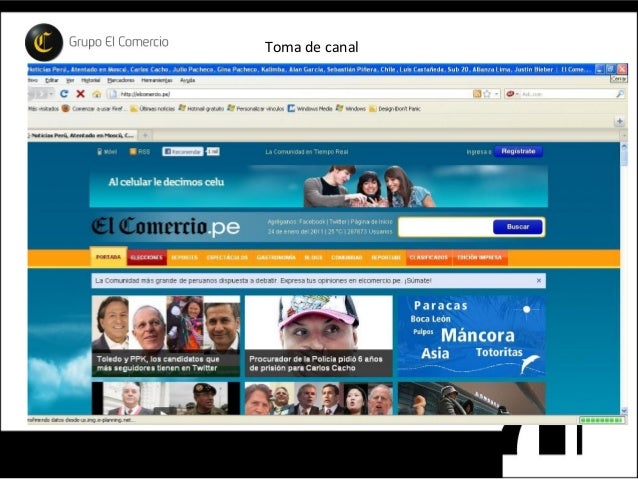
Task: Select the EDICIÓN IMPRESA nav tab
Action: 479,258
